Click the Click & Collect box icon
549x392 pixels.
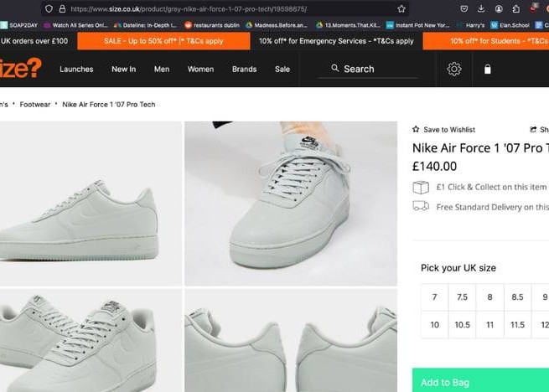pyautogui.click(x=421, y=188)
